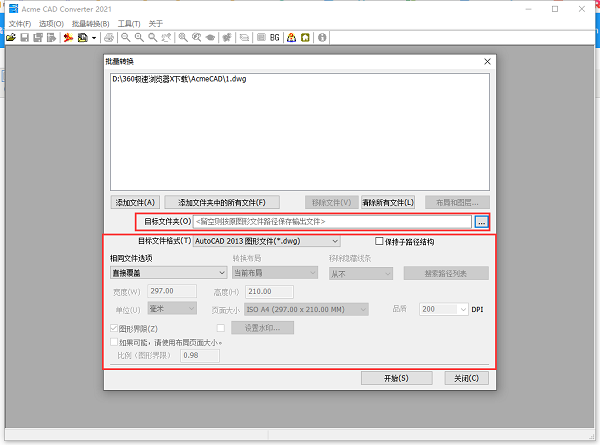
Task: Click the regenerate drawing icon
Action: coord(227,37)
